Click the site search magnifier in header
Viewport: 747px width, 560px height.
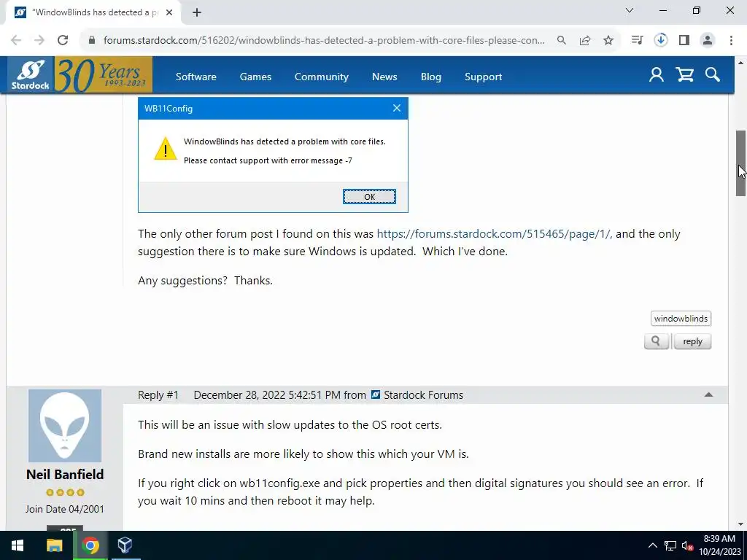click(x=712, y=75)
